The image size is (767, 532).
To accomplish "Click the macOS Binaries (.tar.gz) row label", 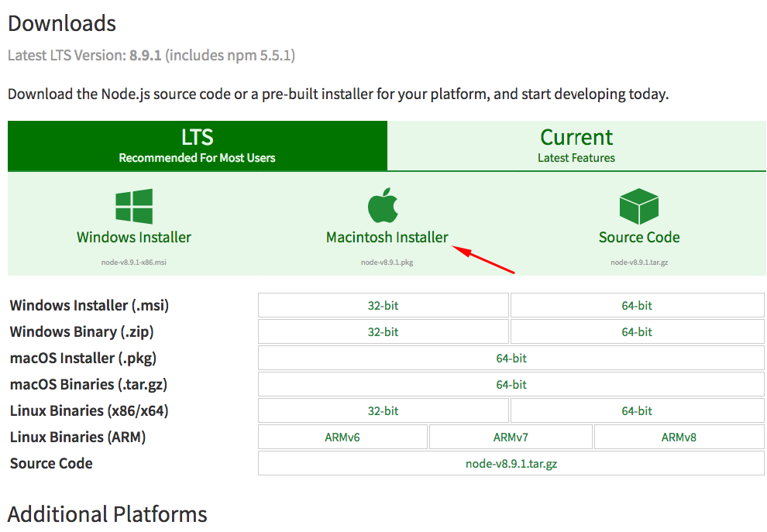I will tap(88, 385).
